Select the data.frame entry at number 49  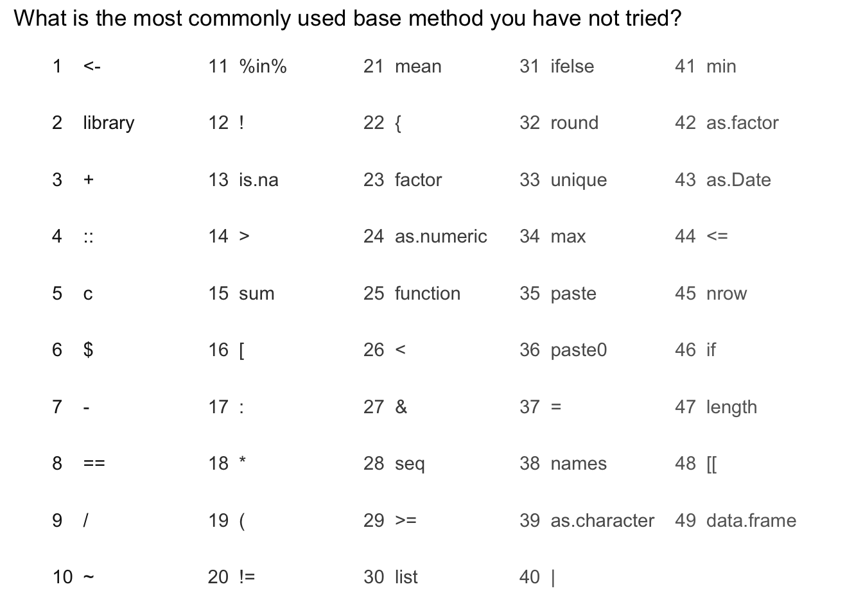[x=751, y=520]
